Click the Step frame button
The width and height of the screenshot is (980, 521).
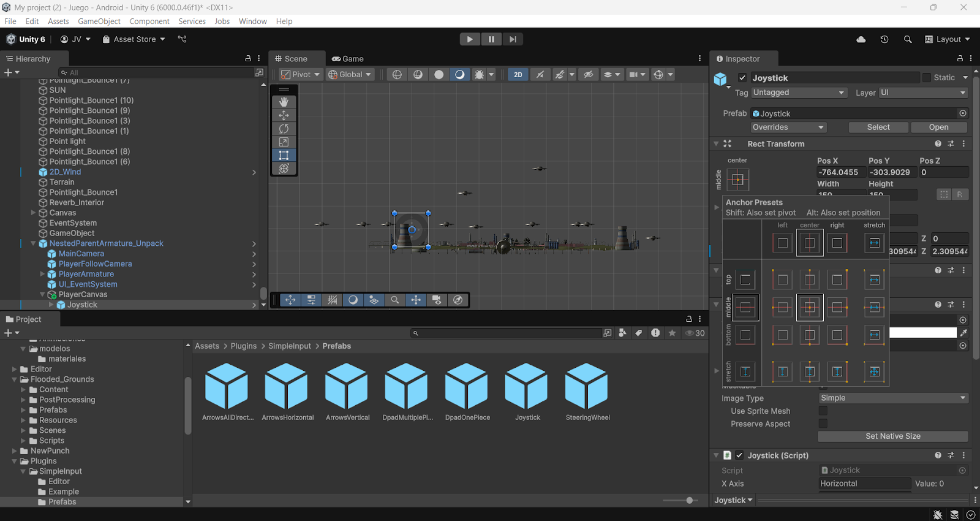(513, 39)
